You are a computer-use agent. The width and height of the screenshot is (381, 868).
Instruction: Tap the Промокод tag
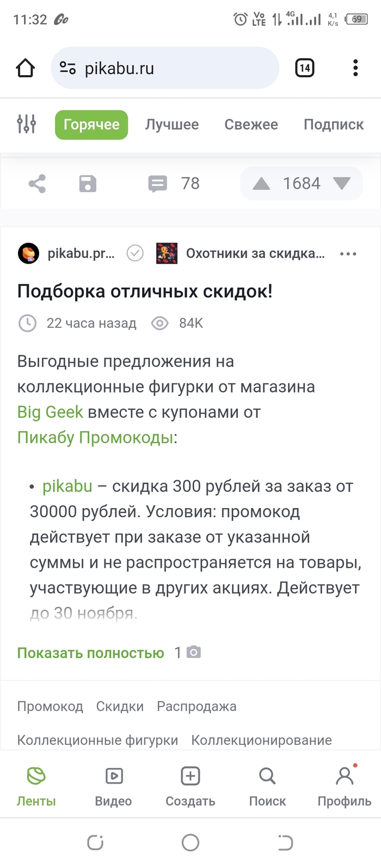pyautogui.click(x=50, y=707)
